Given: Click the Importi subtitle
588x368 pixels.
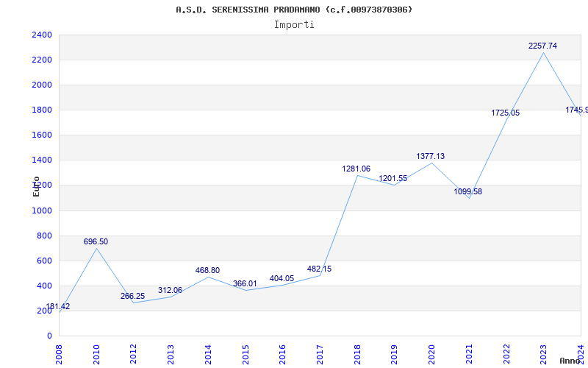Looking at the screenshot, I should point(294,25).
